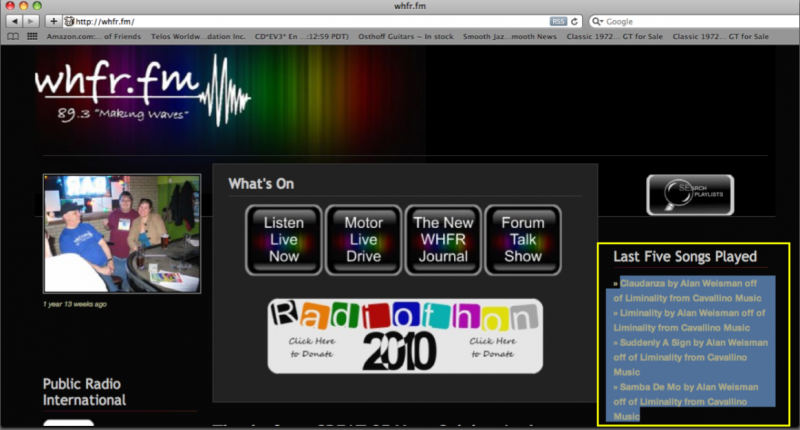
Task: Open the Top Sites grid icon
Action: (32, 37)
